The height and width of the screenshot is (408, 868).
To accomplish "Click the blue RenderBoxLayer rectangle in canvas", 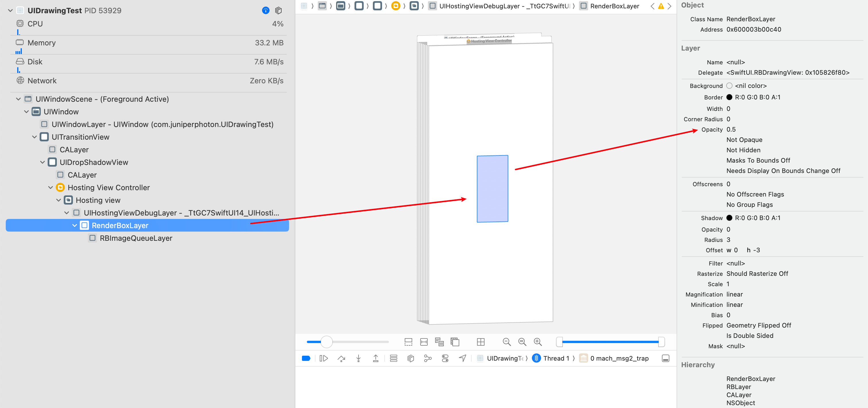I will click(492, 188).
